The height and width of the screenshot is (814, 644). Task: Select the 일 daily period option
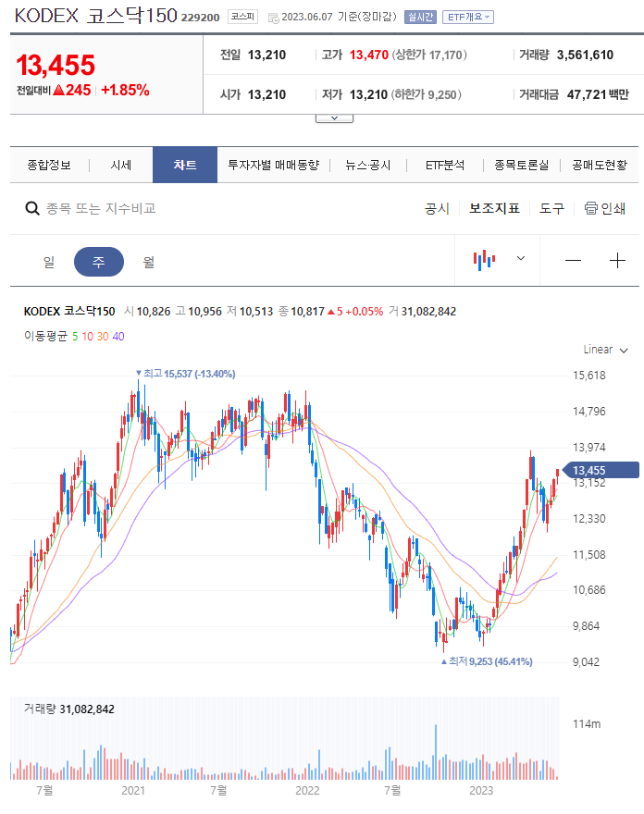49,262
